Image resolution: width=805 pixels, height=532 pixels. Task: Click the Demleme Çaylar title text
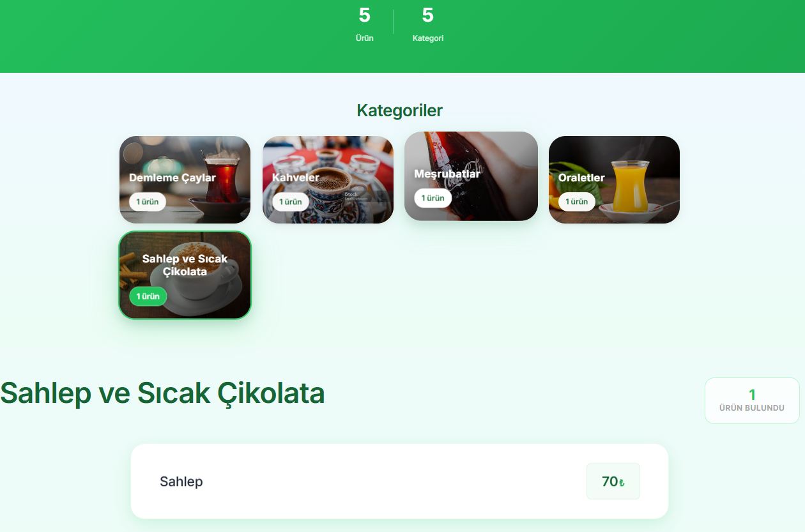point(172,178)
